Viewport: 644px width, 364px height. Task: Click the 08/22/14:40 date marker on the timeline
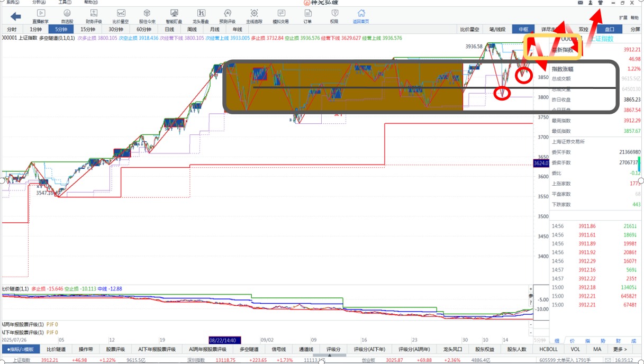pyautogui.click(x=225, y=340)
